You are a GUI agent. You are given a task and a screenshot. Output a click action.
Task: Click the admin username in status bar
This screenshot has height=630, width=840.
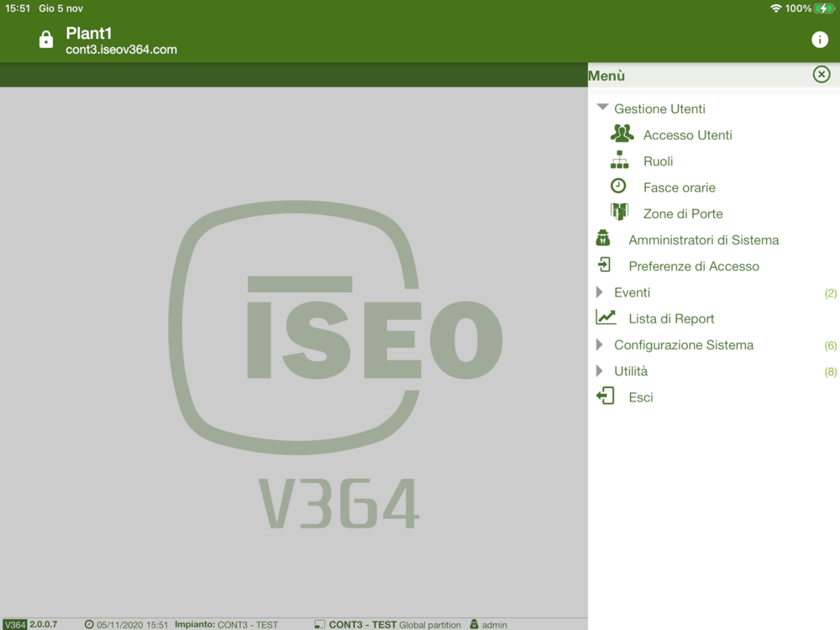(495, 625)
